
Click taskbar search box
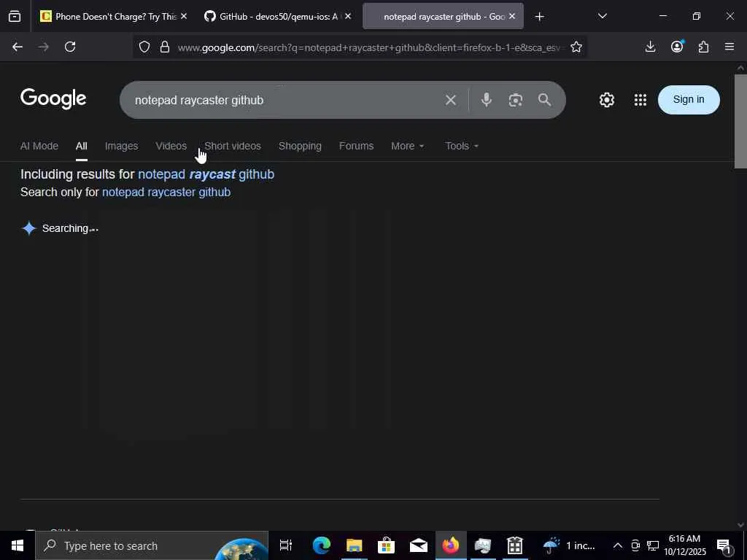152,545
